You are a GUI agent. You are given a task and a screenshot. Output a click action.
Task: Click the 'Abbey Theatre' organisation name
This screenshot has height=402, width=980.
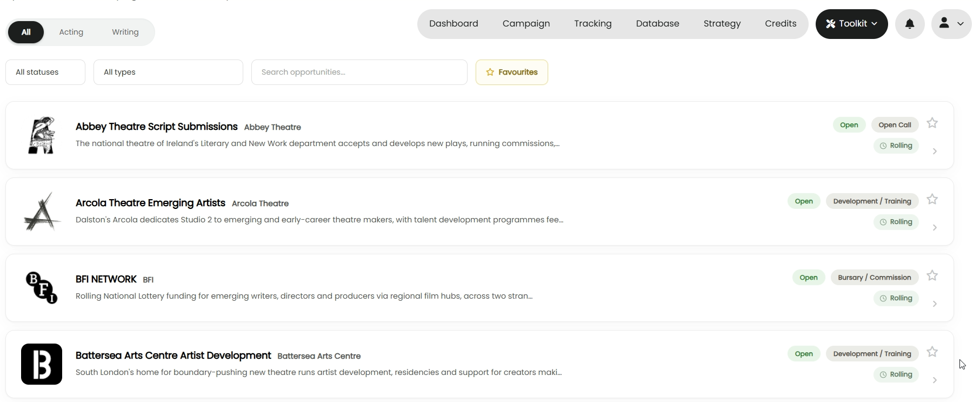click(272, 127)
